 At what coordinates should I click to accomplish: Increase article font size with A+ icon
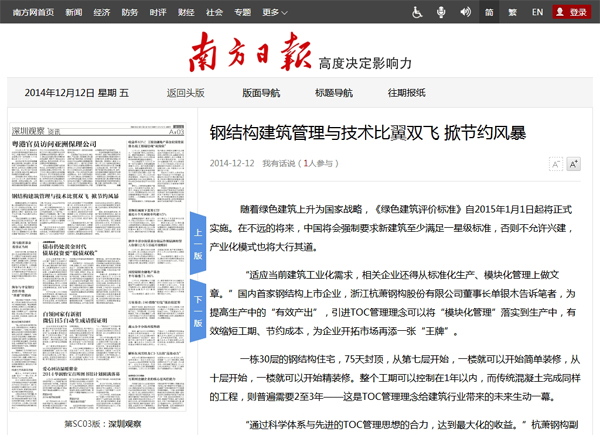click(x=574, y=163)
